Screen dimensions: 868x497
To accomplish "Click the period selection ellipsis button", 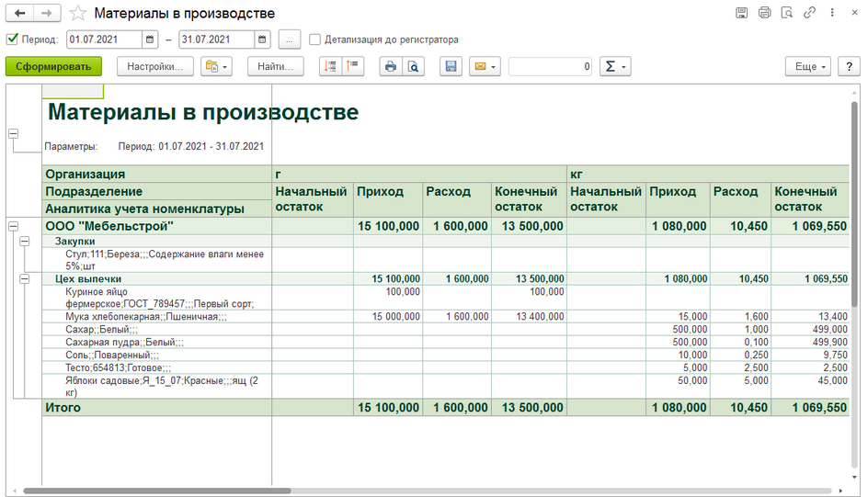I will pyautogui.click(x=290, y=40).
